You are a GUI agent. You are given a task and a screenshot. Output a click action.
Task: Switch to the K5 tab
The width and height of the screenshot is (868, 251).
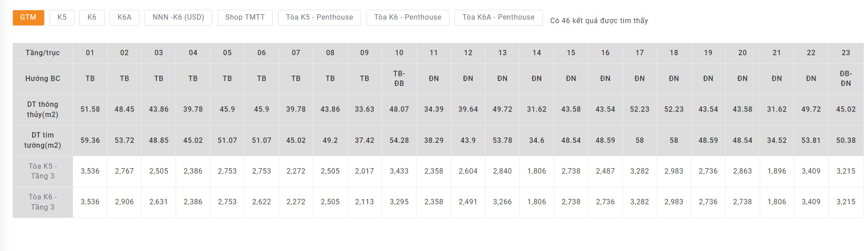62,17
